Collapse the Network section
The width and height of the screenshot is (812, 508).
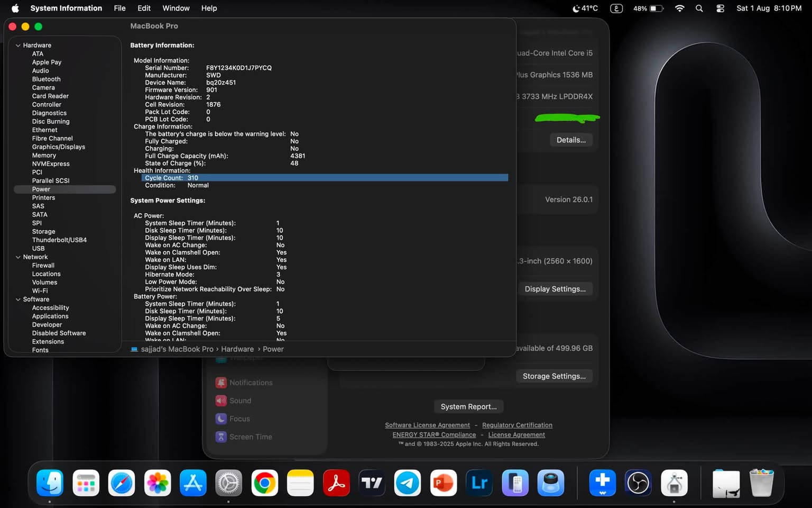tap(18, 257)
